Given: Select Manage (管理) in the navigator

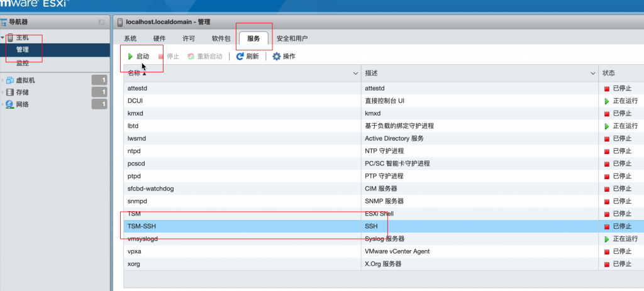Looking at the screenshot, I should [23, 50].
